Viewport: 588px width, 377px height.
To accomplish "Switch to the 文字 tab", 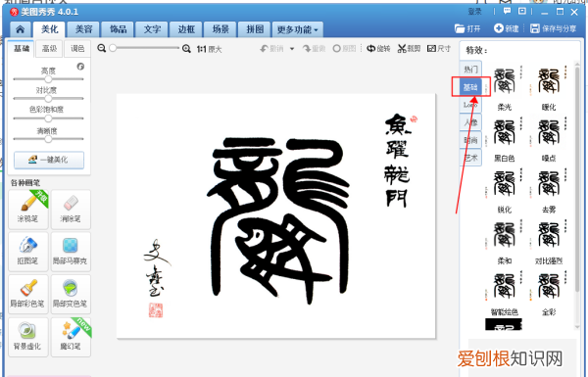I will 152,29.
